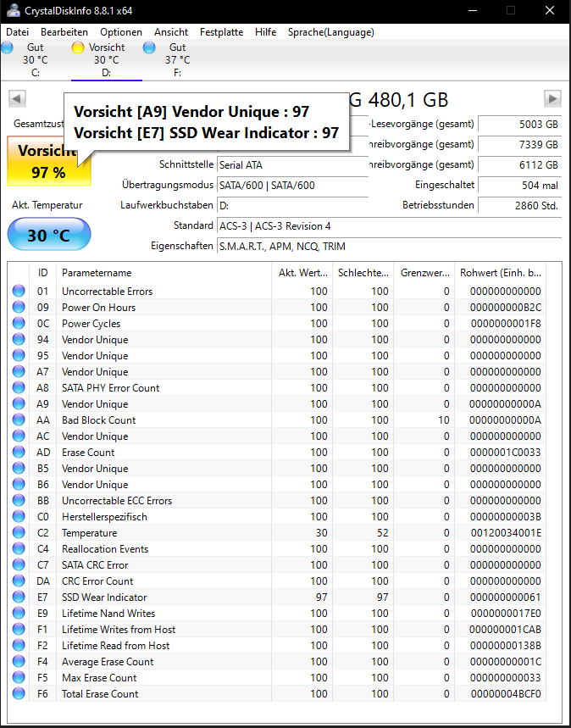The height and width of the screenshot is (728, 571).
Task: Open the Bearbeiten menu
Action: point(64,32)
